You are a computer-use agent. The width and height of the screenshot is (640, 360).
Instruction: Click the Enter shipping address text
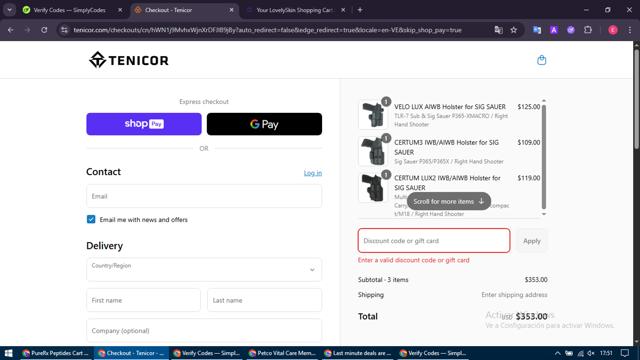click(514, 295)
